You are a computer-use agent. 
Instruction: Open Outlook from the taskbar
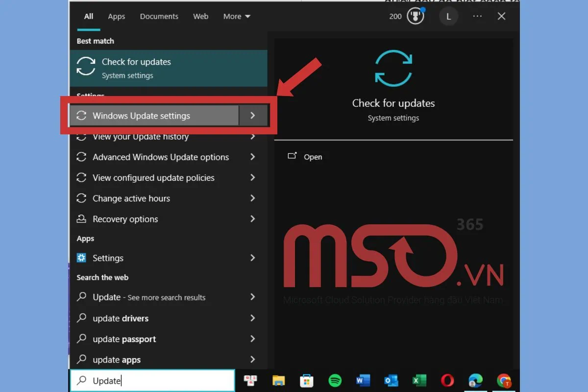point(391,380)
